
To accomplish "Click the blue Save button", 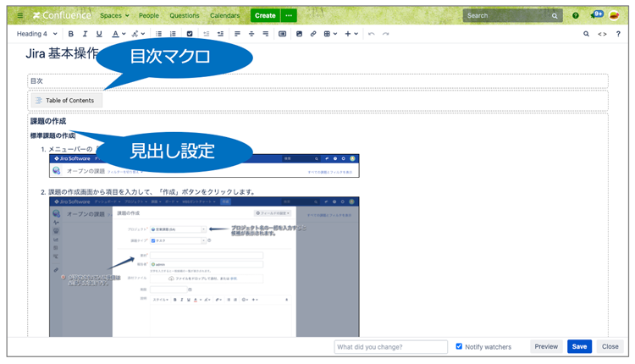I will tap(579, 346).
